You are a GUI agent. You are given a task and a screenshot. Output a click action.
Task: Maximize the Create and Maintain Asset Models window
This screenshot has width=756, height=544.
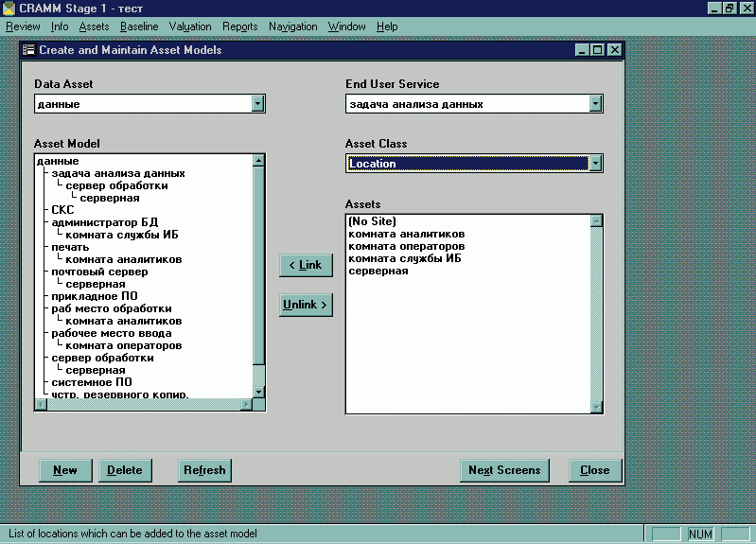click(598, 50)
